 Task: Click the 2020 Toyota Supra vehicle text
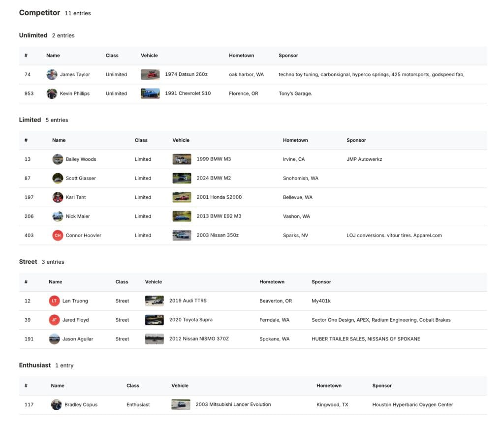[191, 320]
